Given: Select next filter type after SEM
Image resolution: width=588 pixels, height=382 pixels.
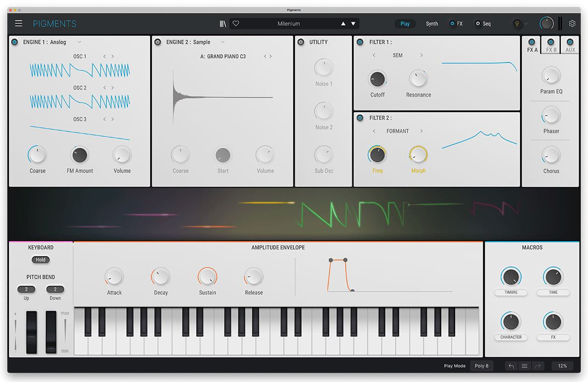Looking at the screenshot, I should click(421, 55).
